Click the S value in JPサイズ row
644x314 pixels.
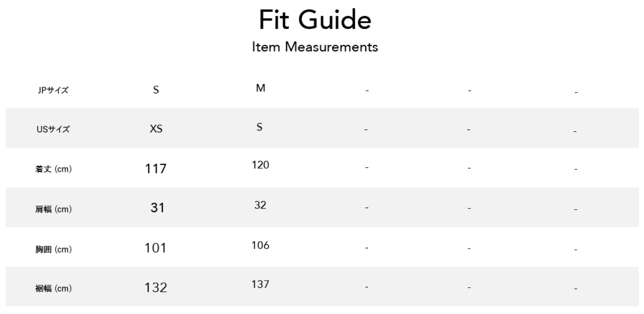click(x=156, y=90)
